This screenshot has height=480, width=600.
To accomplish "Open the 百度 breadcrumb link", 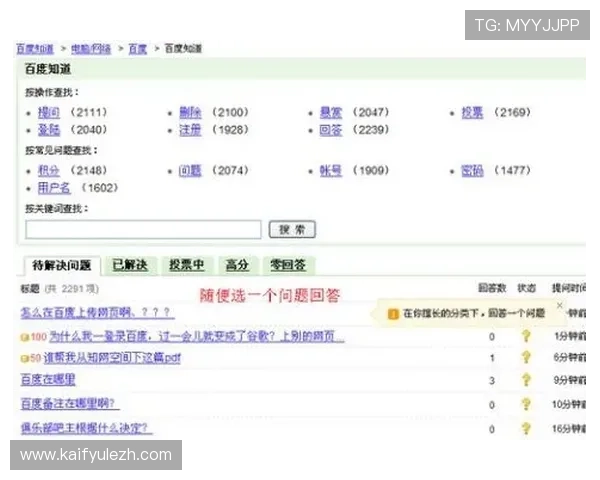I will point(137,49).
